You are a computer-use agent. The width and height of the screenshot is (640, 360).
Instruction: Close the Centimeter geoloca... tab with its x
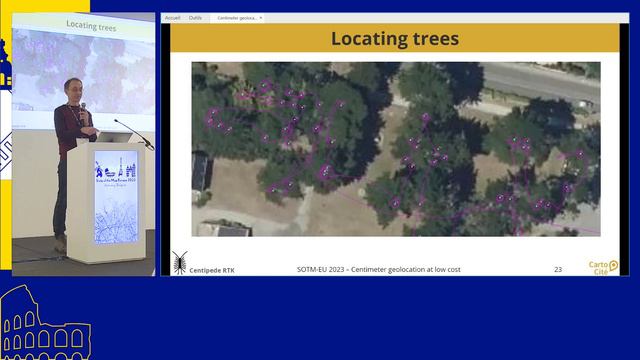point(261,18)
